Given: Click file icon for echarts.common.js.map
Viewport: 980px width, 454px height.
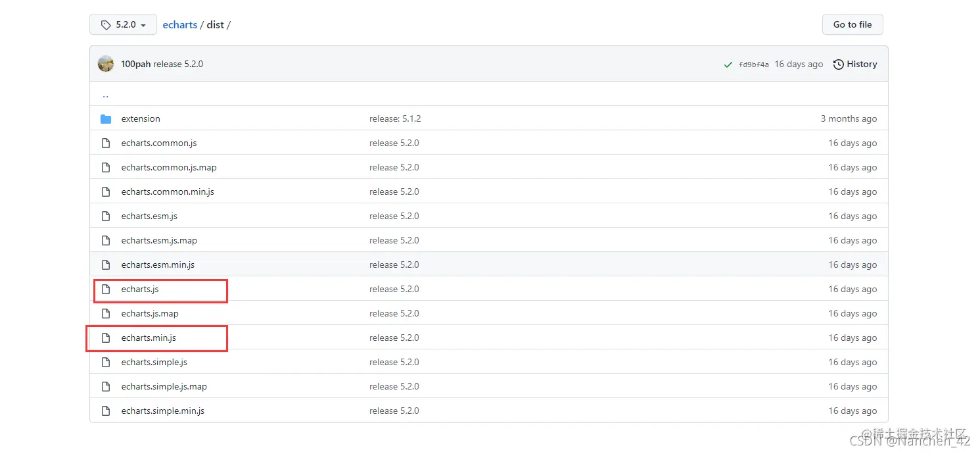Looking at the screenshot, I should tap(106, 167).
